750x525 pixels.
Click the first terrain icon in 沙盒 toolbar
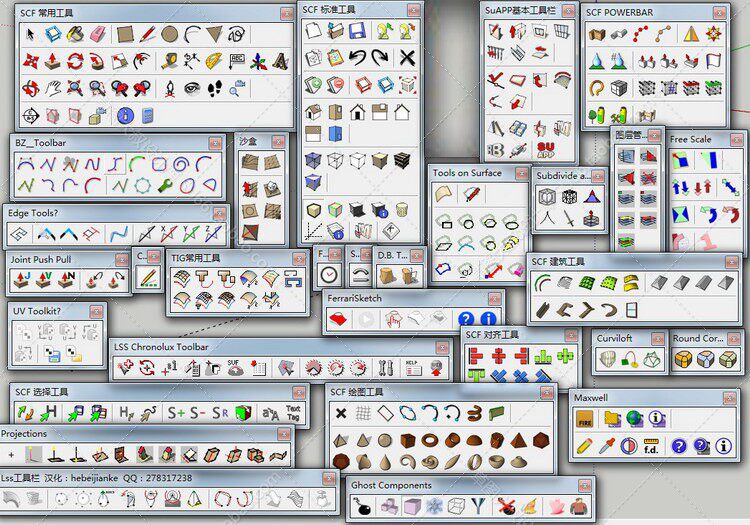[x=250, y=162]
